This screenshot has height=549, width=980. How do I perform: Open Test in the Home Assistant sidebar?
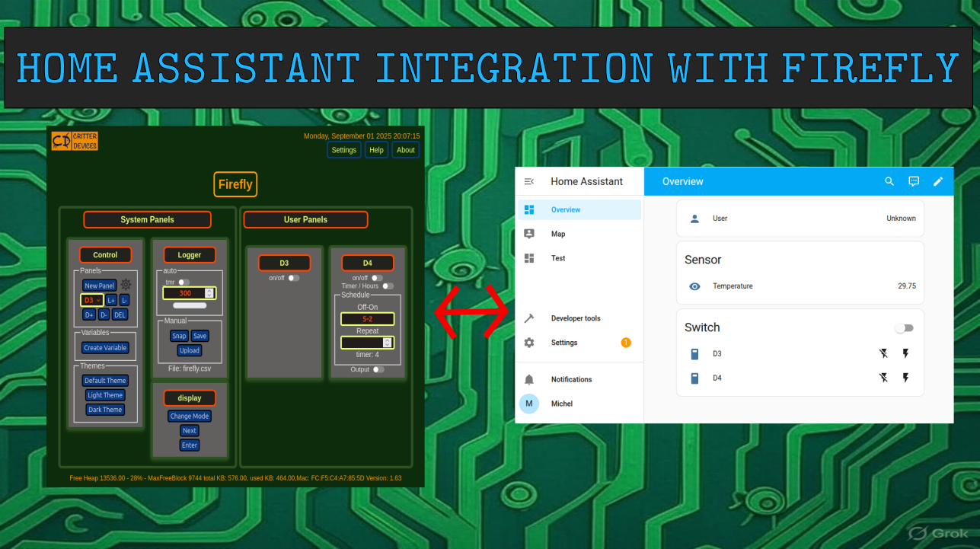tap(579, 258)
